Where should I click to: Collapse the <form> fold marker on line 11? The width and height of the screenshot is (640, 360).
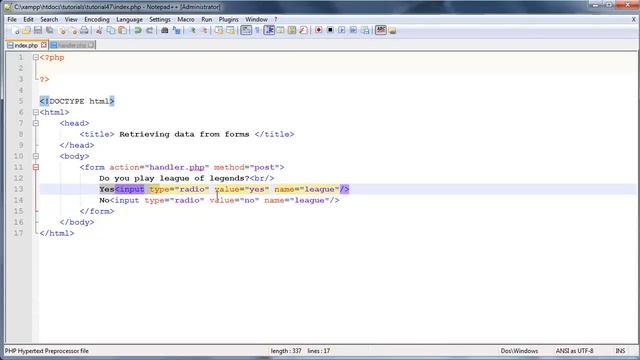(36, 167)
